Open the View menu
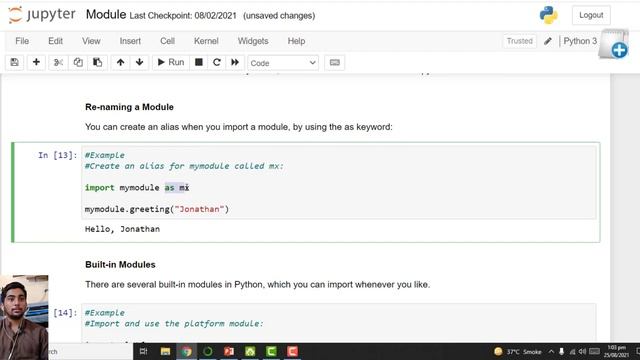This screenshot has height=360, width=640. [x=91, y=41]
